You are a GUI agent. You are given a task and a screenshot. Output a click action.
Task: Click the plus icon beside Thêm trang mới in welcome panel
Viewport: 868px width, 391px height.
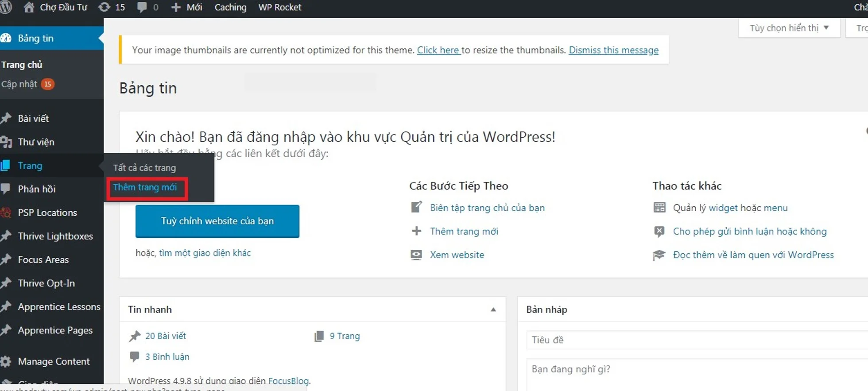(x=416, y=231)
